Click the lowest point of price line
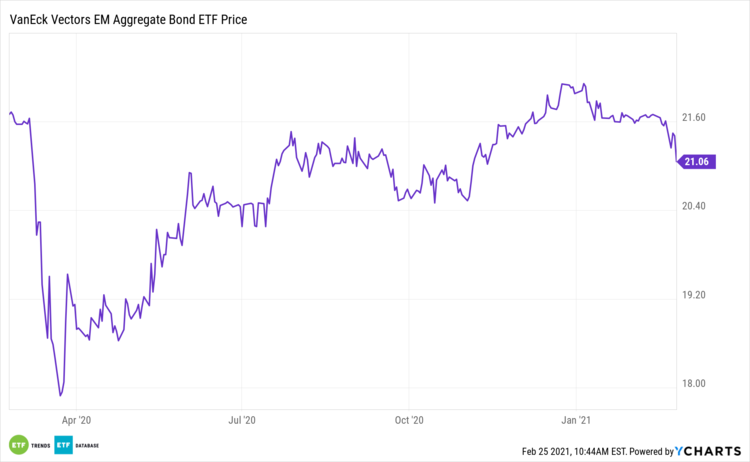Image resolution: width=750 pixels, height=462 pixels. (61, 396)
